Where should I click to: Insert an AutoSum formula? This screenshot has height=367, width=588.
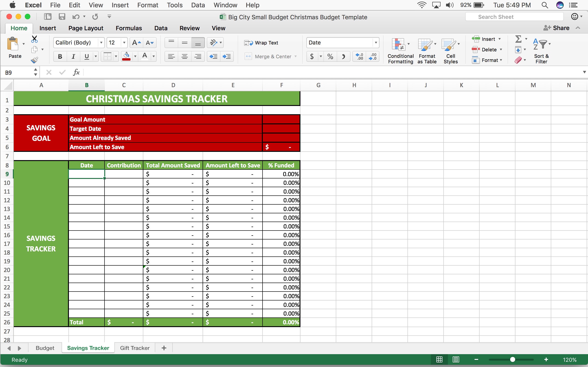point(518,39)
